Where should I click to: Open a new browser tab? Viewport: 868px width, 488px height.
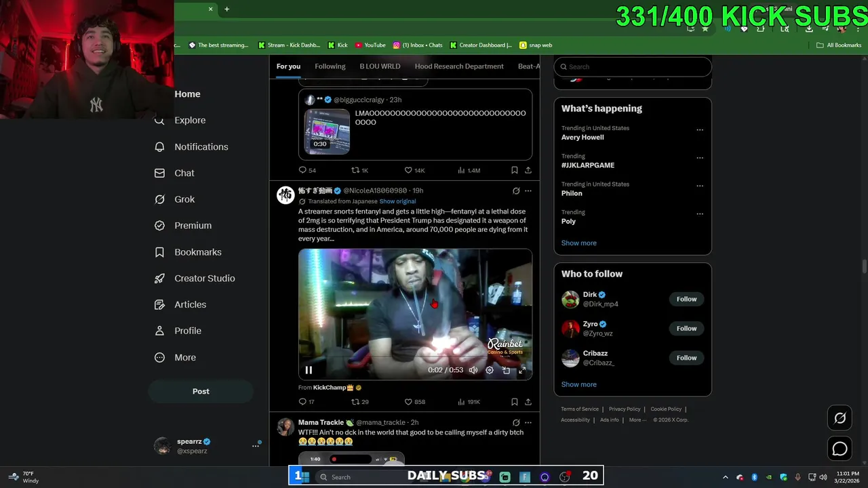tap(226, 9)
